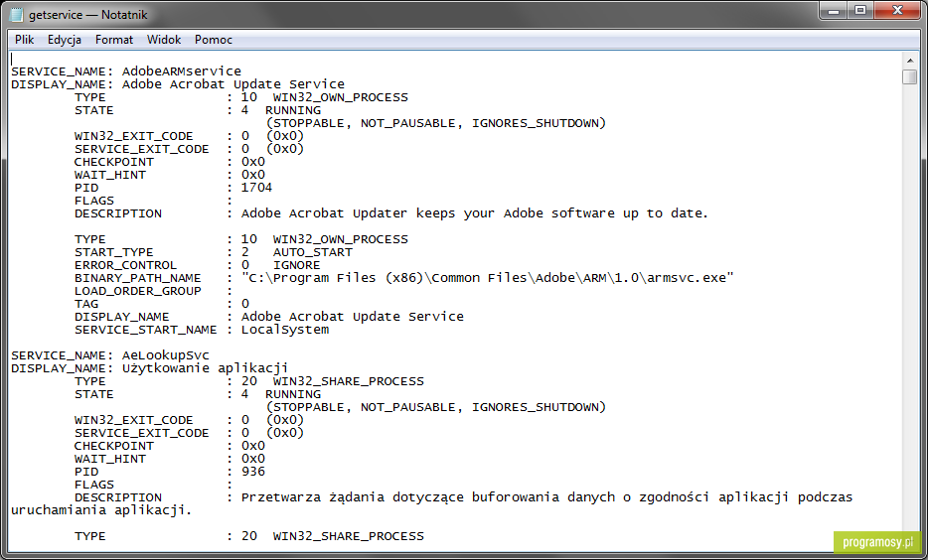Viewport: 928px width, 560px height.
Task: Open the Plik menu
Action: coord(24,40)
